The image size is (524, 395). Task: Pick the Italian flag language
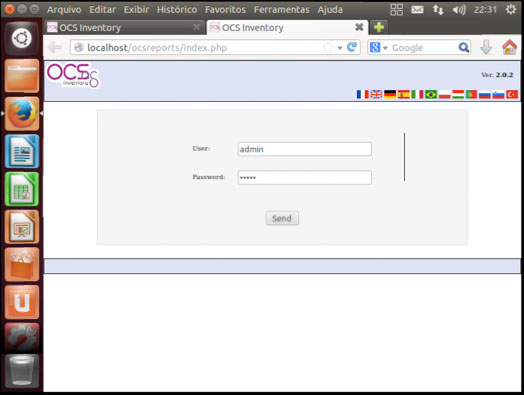tap(417, 95)
